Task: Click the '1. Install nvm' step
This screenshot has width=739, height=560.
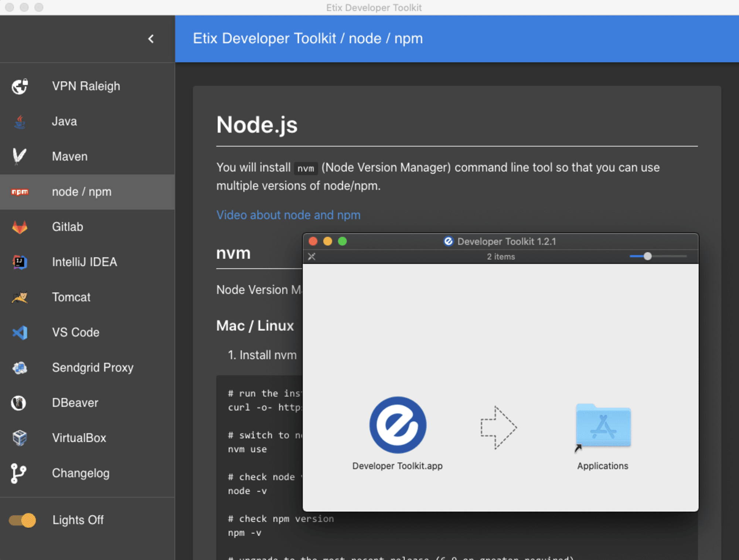Action: click(262, 355)
